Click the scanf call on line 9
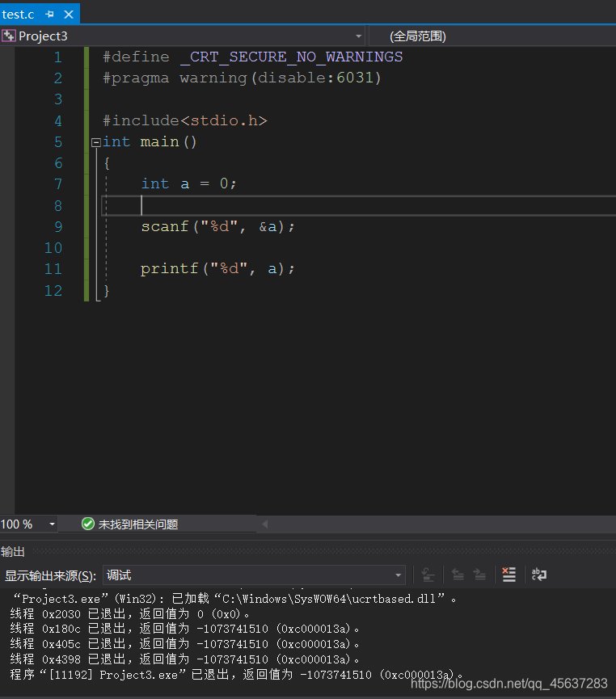Screen dimensions: 616x699 click(x=217, y=226)
